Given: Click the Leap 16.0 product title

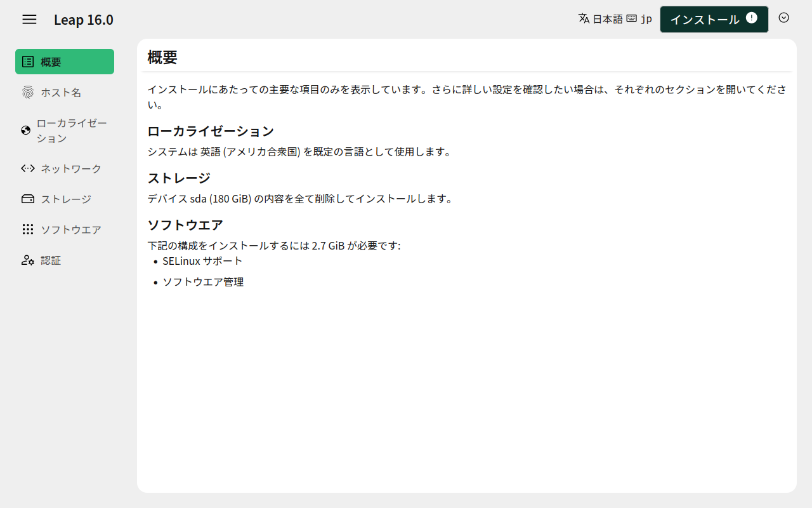Looking at the screenshot, I should [84, 20].
